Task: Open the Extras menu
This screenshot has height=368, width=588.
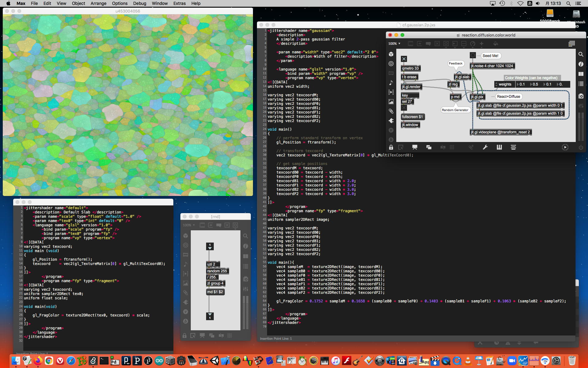Action: (x=179, y=3)
